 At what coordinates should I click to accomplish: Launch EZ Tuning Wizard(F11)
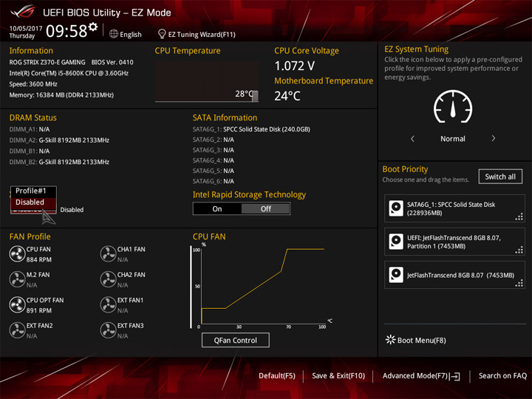pyautogui.click(x=197, y=34)
